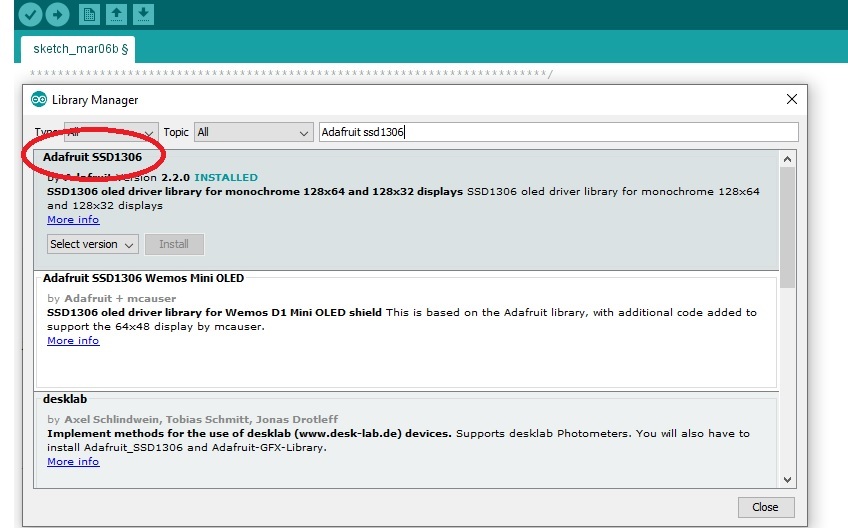Viewport: 848px width, 528px height.
Task: Click the Arduino logo in Library Manager title
Action: [39, 100]
